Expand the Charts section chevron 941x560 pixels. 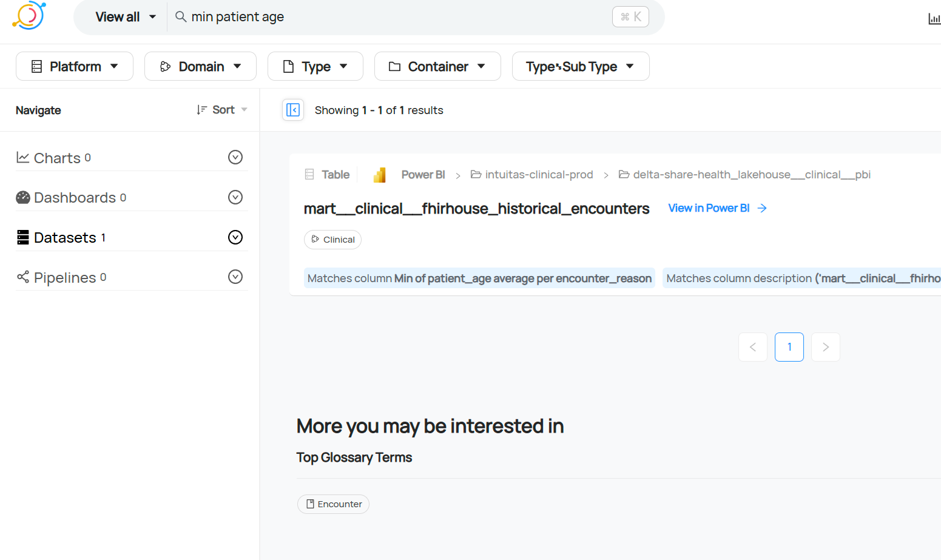(235, 157)
